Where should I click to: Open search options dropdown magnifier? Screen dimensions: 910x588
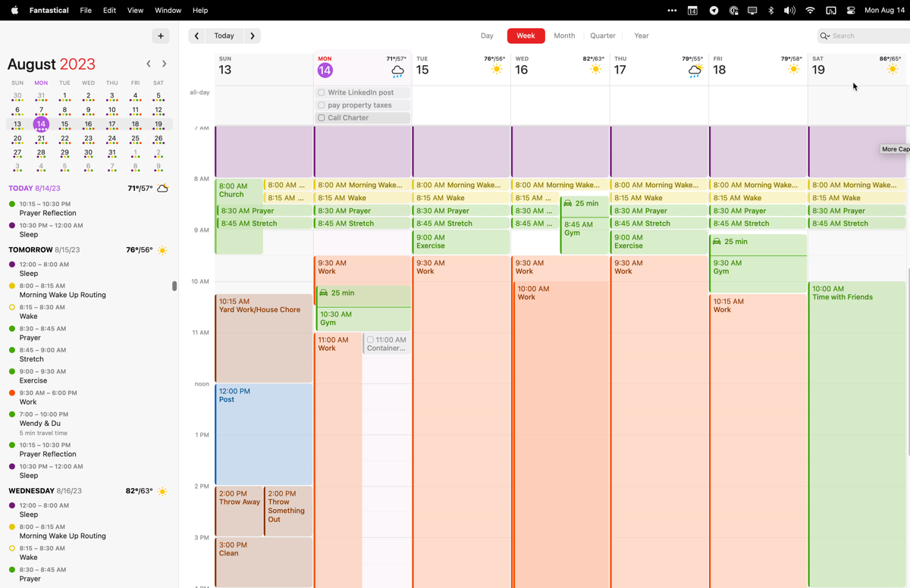[x=824, y=36]
